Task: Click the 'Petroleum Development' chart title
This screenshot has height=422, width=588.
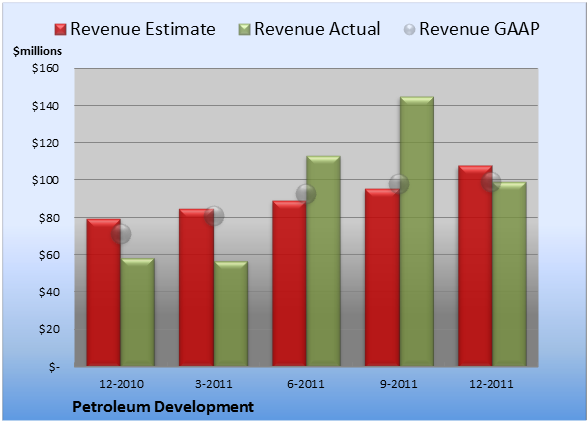Action: click(163, 407)
